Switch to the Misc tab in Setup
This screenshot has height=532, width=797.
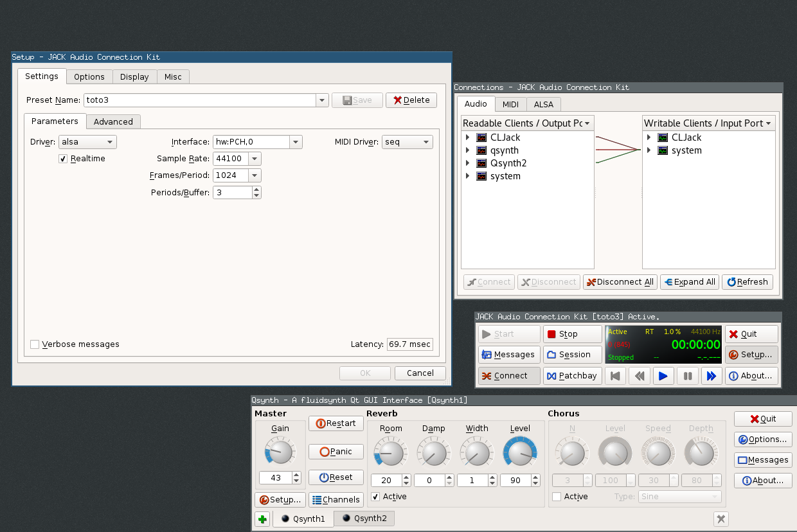pos(173,77)
